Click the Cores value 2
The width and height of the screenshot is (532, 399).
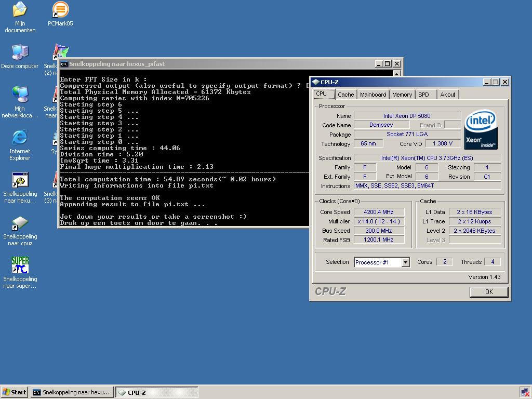(x=445, y=262)
